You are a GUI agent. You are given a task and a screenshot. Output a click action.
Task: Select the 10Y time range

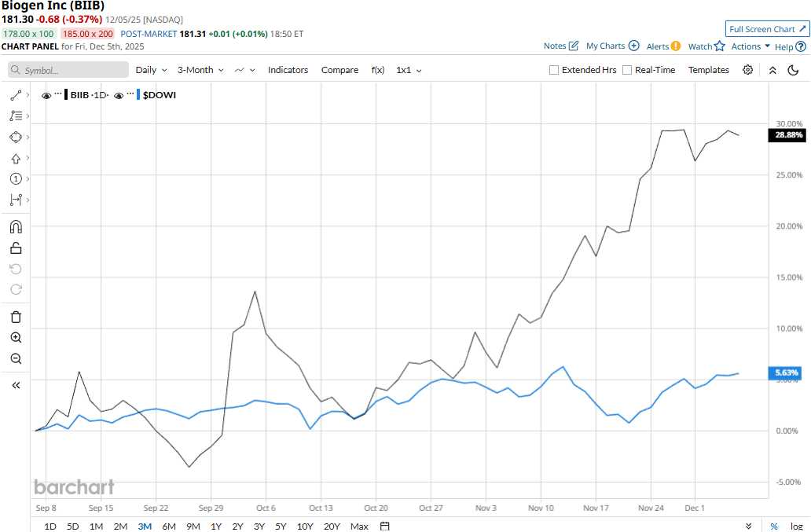pyautogui.click(x=305, y=526)
